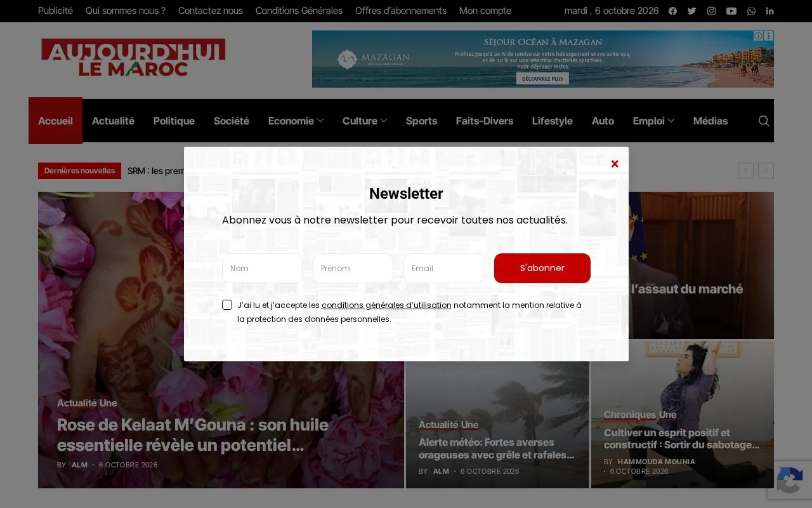Open the LinkedIn social icon
Image resolution: width=812 pixels, height=508 pixels.
click(x=769, y=11)
